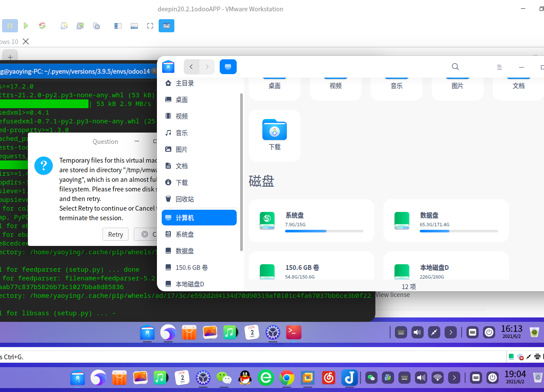Click the highlighted blue console view icon

click(167, 26)
